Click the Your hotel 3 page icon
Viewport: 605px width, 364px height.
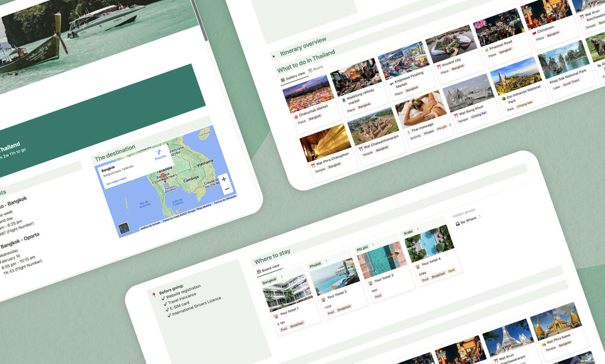coord(371,283)
